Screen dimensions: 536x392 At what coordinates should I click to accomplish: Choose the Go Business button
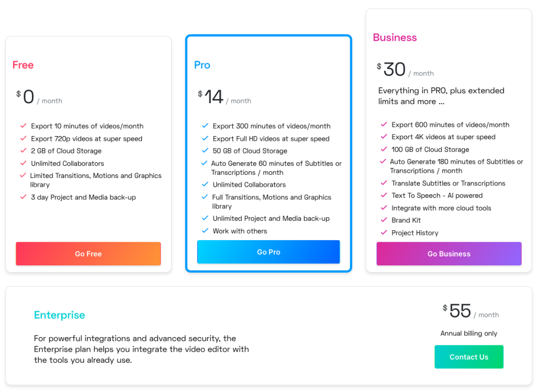click(x=449, y=254)
